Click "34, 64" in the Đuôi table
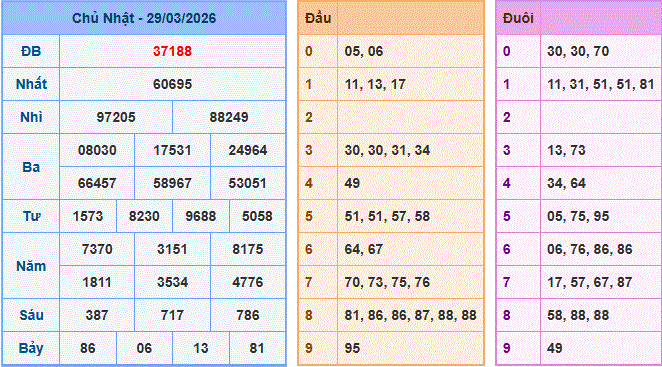Image resolution: width=662 pixels, height=367 pixels. pos(566,183)
